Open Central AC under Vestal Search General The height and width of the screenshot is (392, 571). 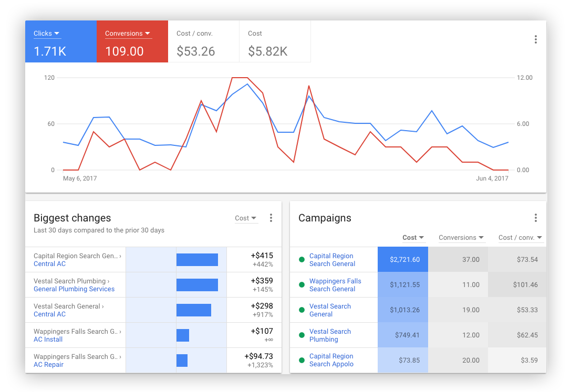pos(49,314)
